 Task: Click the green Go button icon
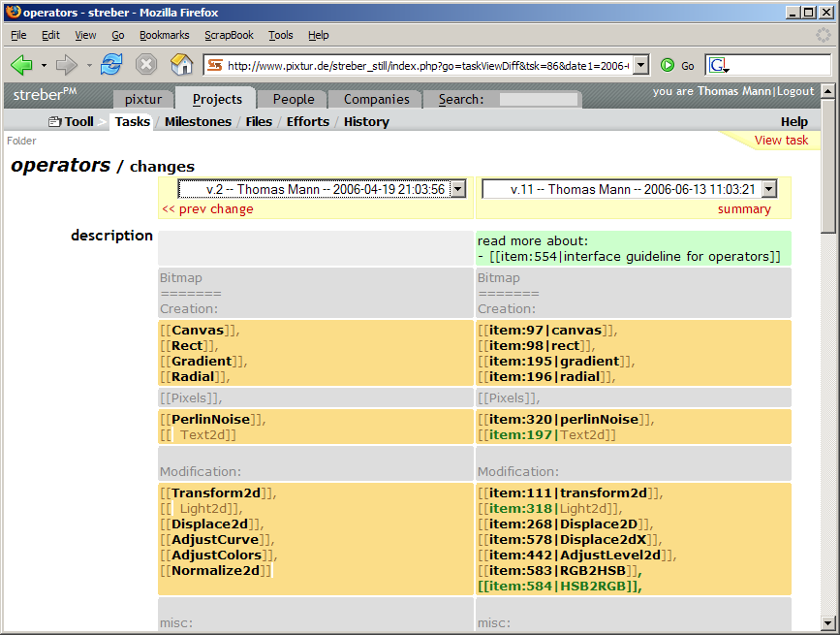(668, 65)
